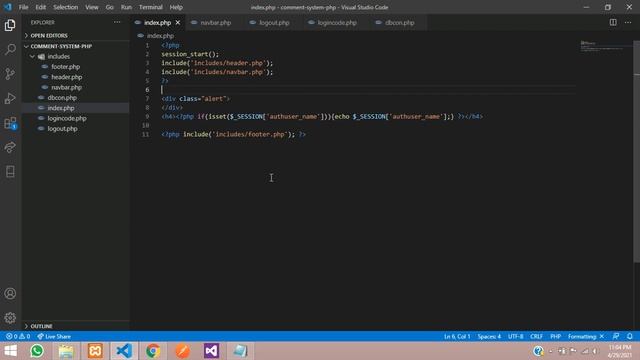Image resolution: width=640 pixels, height=360 pixels.
Task: Start Live Share from status bar
Action: (x=54, y=336)
